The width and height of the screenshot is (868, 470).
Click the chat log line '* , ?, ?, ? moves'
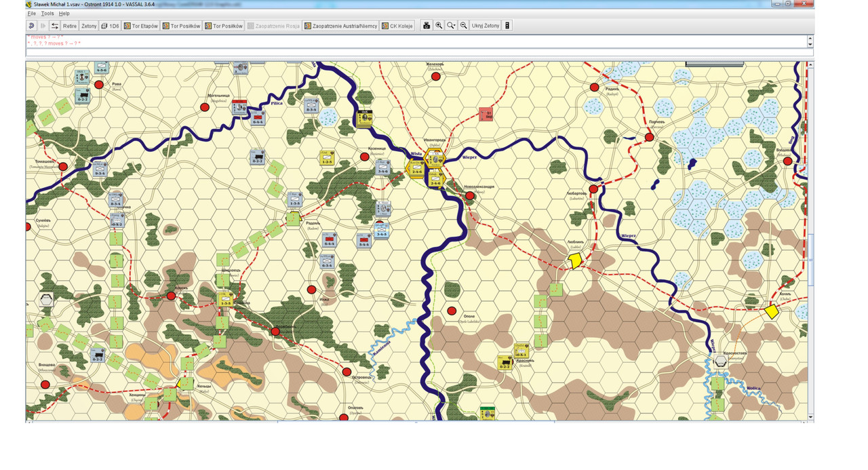click(x=54, y=43)
